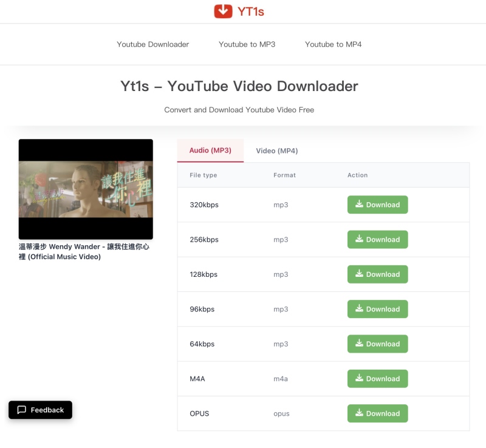The image size is (486, 448).
Task: Download the M4A audio file
Action: click(377, 379)
